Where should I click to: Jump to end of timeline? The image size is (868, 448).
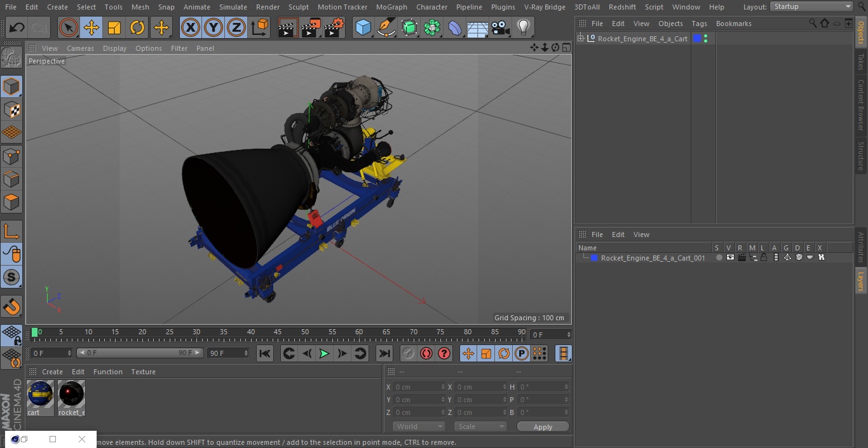[384, 353]
